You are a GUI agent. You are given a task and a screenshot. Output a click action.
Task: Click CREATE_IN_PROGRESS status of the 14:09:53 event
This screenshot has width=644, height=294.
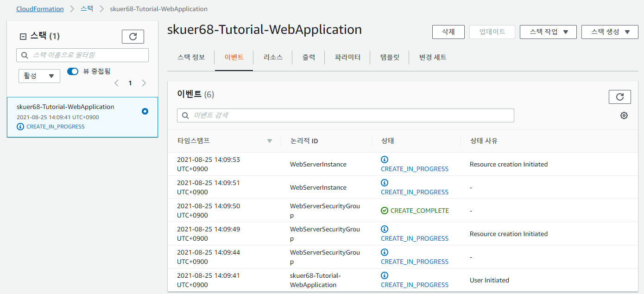pos(415,169)
